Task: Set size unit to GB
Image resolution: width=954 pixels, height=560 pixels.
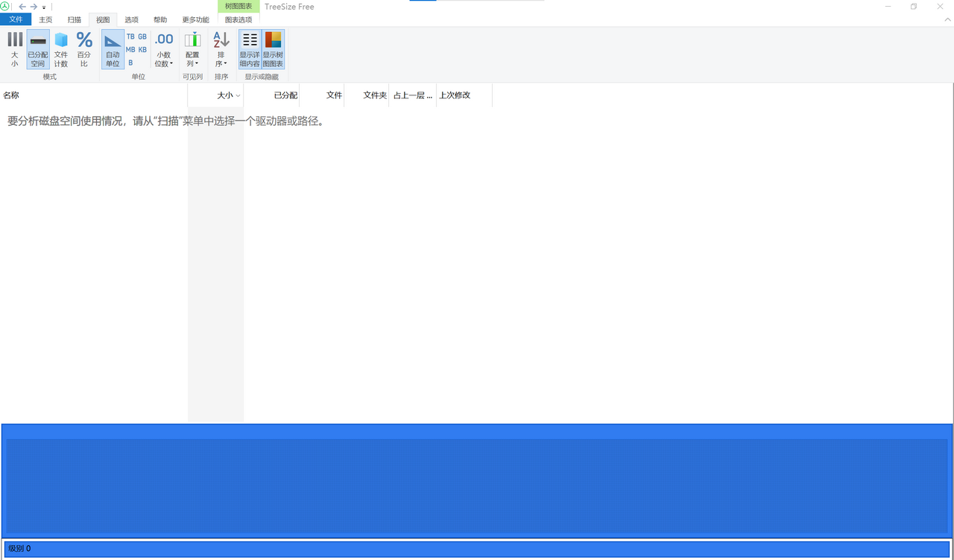Action: pyautogui.click(x=142, y=36)
